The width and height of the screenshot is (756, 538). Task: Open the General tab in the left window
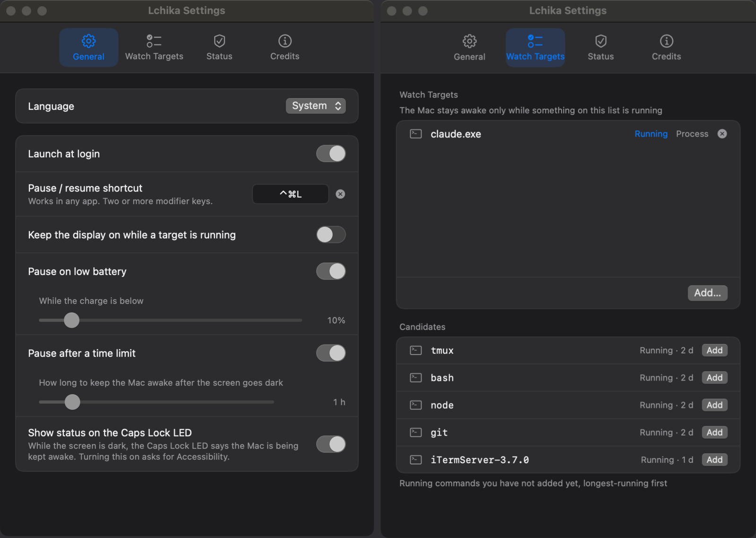[88, 47]
